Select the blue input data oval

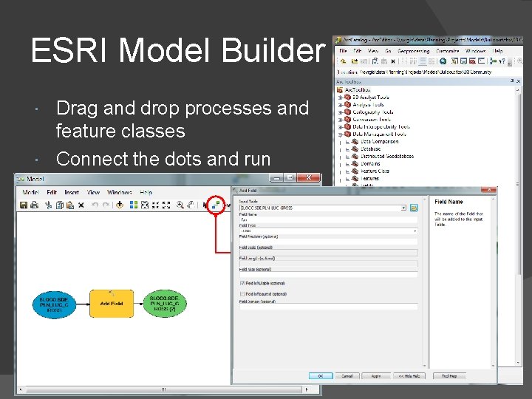[x=54, y=304]
